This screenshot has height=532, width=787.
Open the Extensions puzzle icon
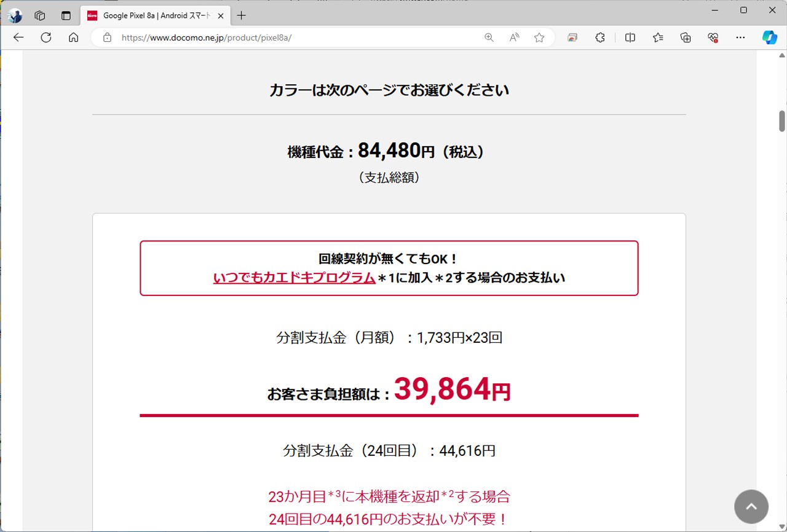(x=600, y=37)
